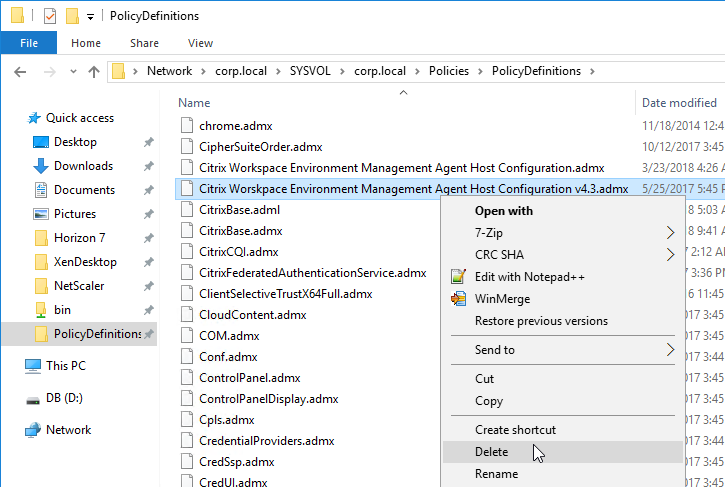Select ClientSelectiveTrustX64Full.admx file
Viewport: 725px width, 487px height.
[285, 294]
